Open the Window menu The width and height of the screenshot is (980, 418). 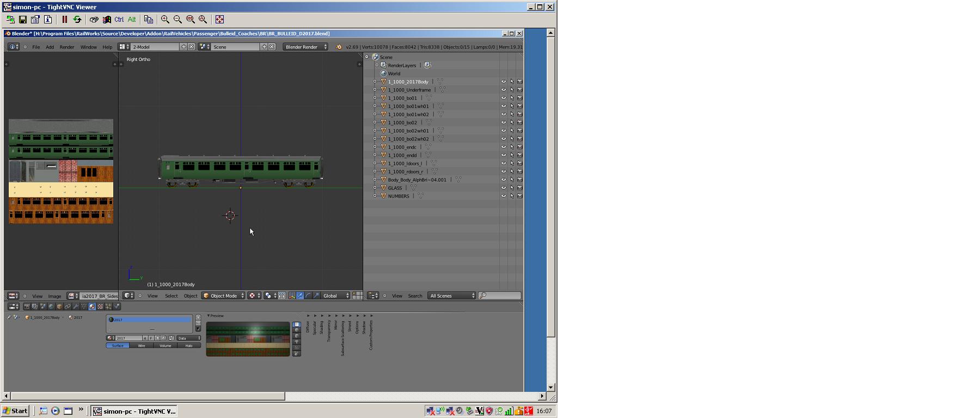[89, 47]
